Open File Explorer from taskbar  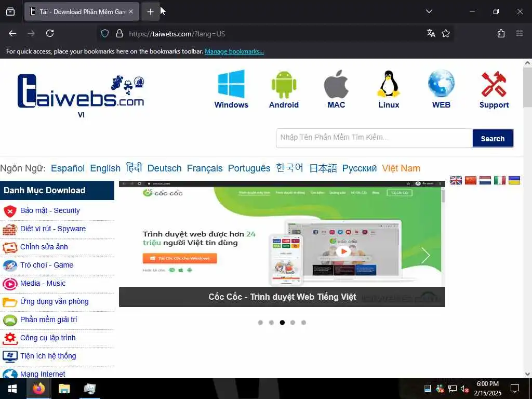(x=64, y=389)
